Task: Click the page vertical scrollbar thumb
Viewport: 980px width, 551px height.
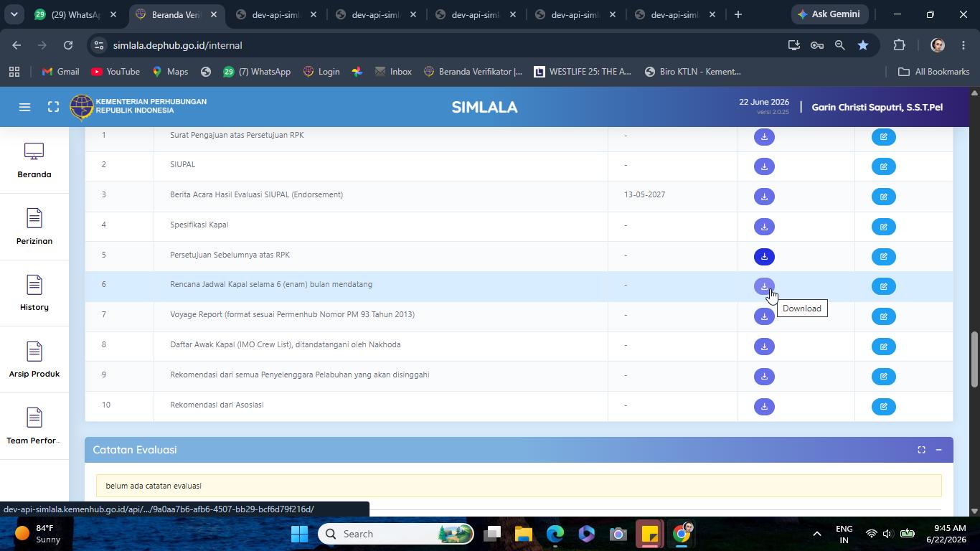Action: (x=974, y=360)
